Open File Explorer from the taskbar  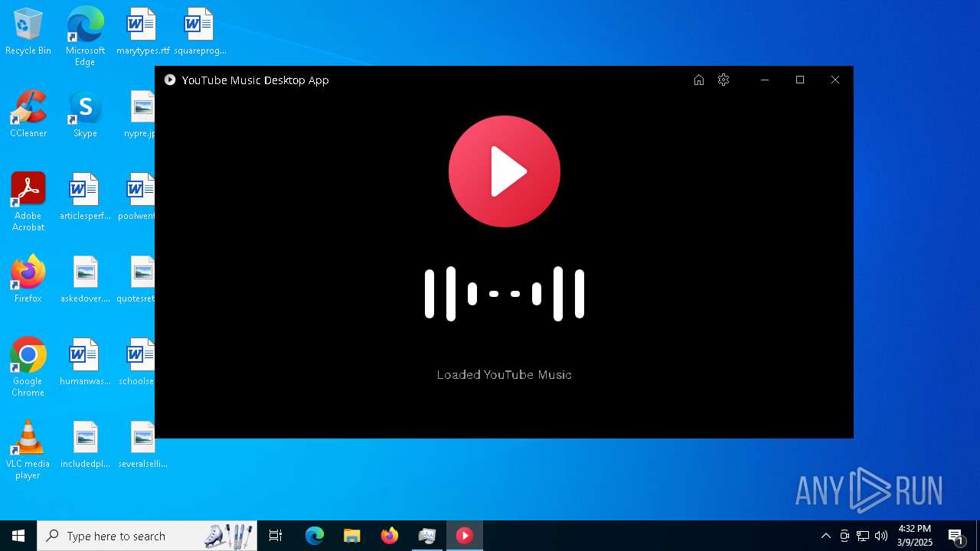[352, 536]
